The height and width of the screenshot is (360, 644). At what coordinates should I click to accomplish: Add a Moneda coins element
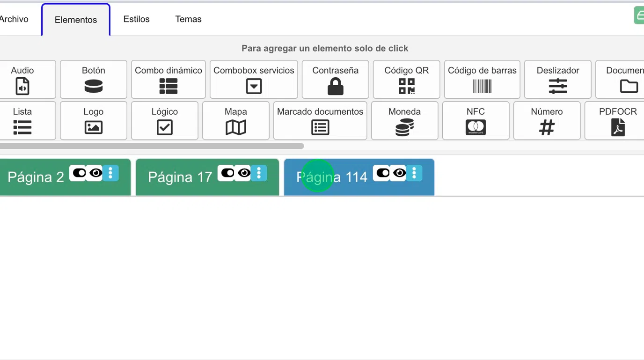(404, 120)
